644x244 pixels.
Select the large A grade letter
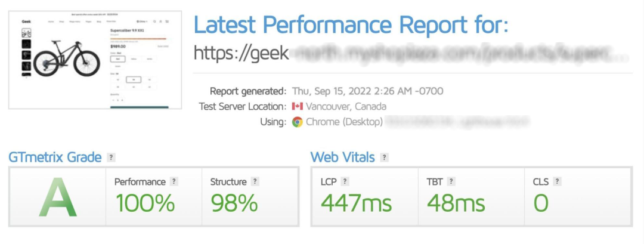click(x=58, y=197)
